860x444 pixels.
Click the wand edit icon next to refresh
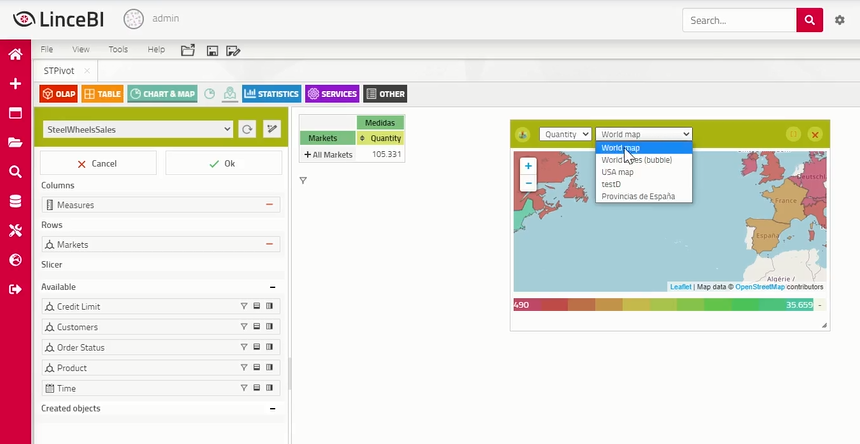point(271,129)
